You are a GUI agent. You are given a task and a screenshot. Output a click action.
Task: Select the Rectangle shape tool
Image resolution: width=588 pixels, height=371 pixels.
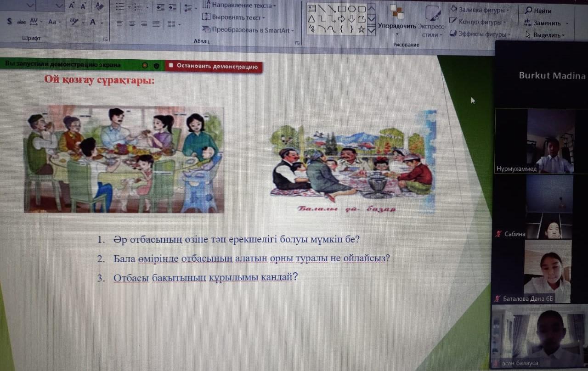(x=341, y=8)
